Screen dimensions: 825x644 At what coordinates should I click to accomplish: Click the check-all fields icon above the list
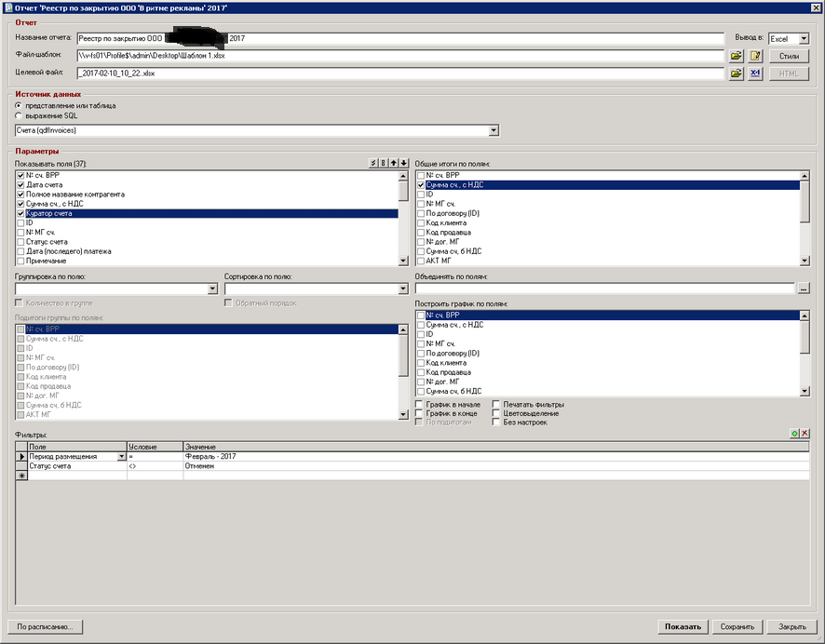click(x=373, y=164)
